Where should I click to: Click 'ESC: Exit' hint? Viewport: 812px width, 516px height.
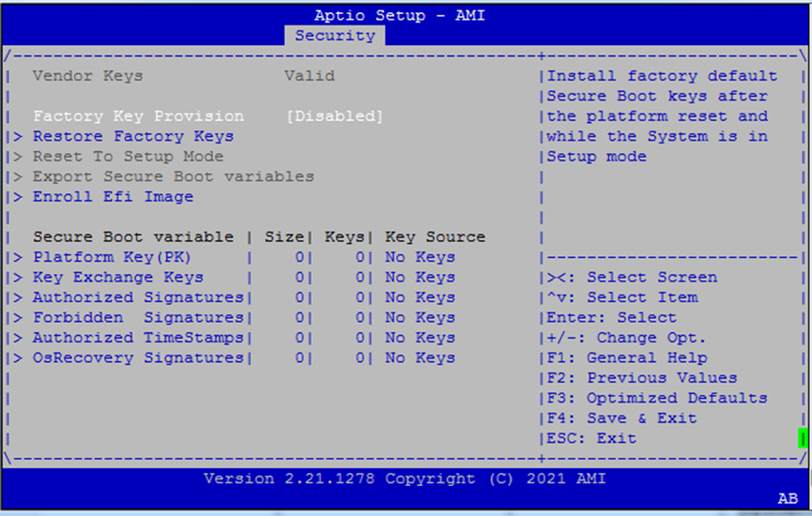coord(591,439)
